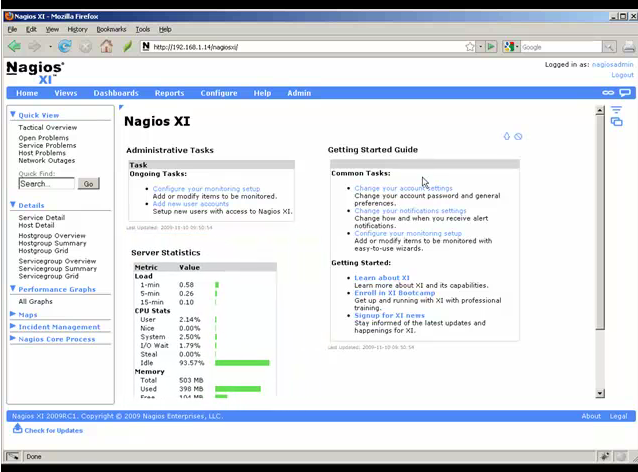Open the address bar history dropdown
The image size is (638, 472).
tap(481, 47)
